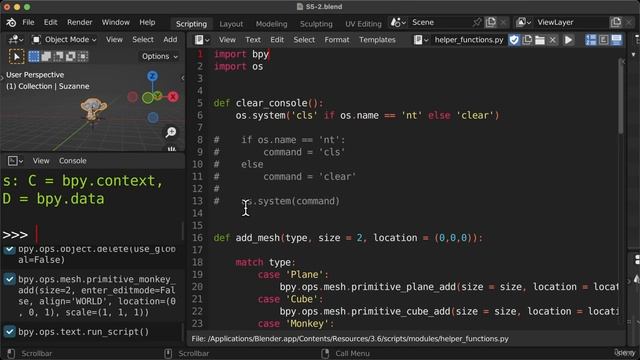Toggle fake user shield for text
Screen dimensions: 640x360
[x=514, y=40]
